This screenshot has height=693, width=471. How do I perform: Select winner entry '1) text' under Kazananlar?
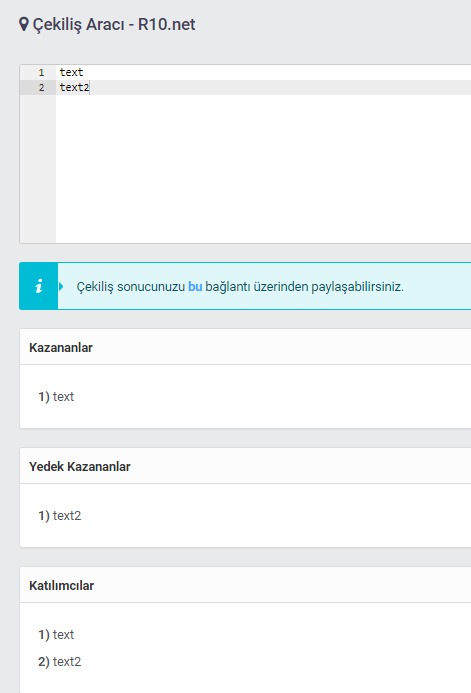tap(56, 396)
